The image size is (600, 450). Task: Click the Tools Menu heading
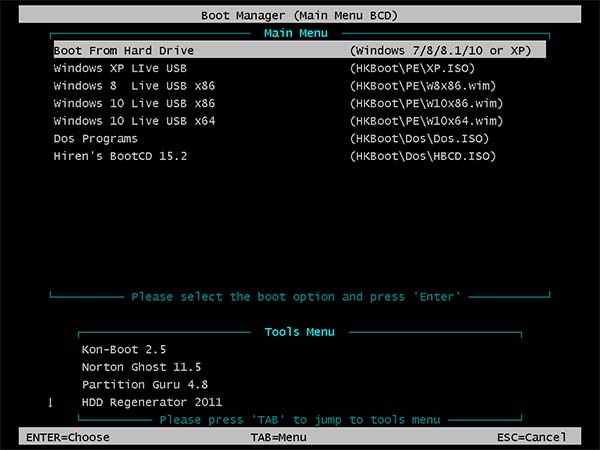coord(300,332)
